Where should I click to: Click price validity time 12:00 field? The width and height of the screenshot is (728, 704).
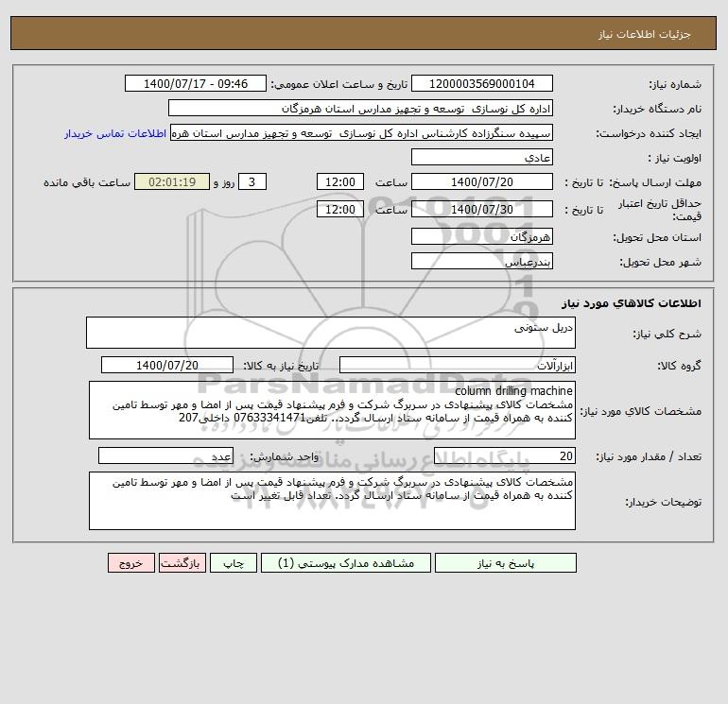pyautogui.click(x=339, y=209)
